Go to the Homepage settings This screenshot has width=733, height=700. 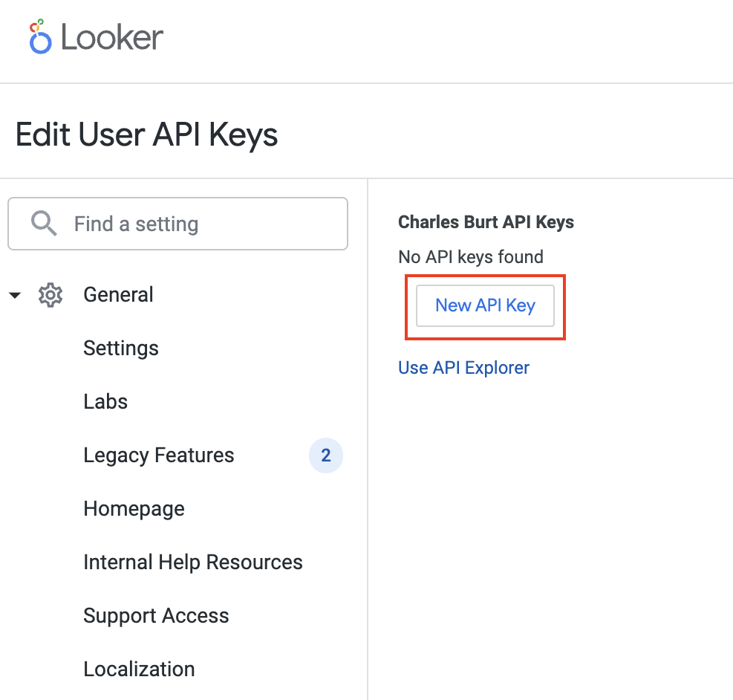(x=134, y=509)
